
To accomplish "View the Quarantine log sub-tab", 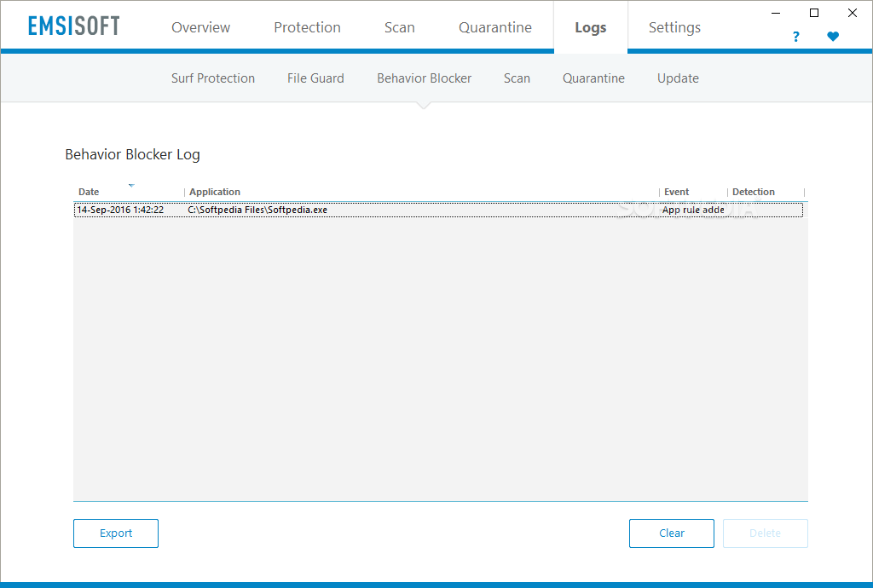I will 593,78.
